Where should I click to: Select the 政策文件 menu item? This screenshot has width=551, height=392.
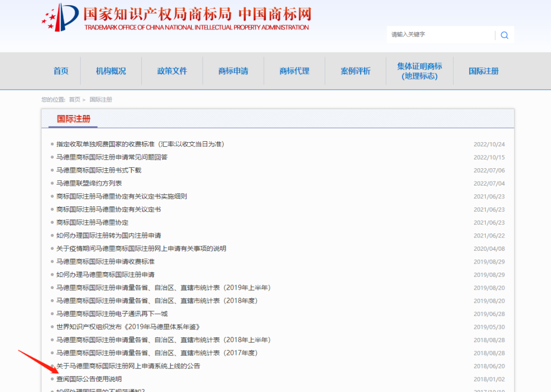tap(172, 71)
